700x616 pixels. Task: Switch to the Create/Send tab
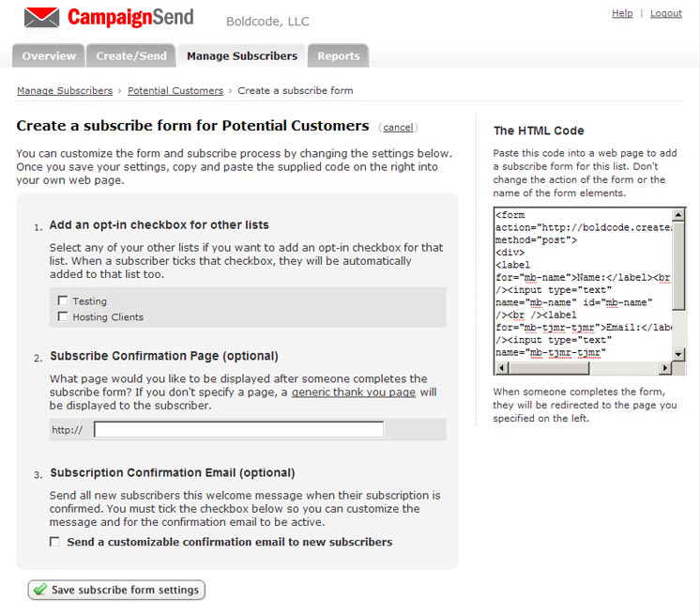pos(131,56)
